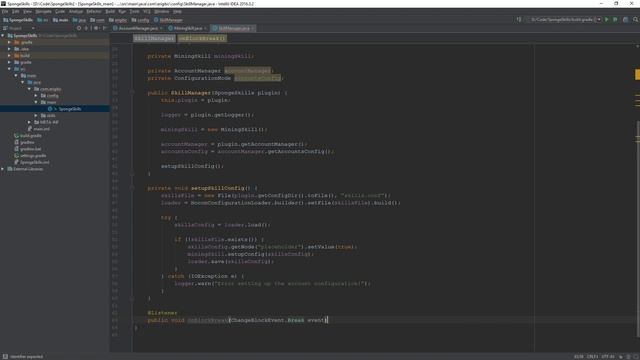Click the com breadcrumb in navigation bar
Image resolution: width=640 pixels, height=360 pixels.
pos(97,20)
